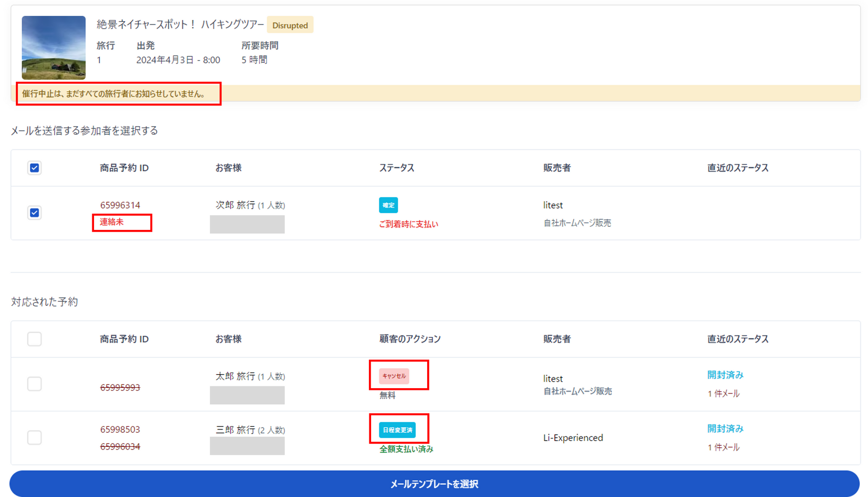This screenshot has width=868, height=497.
Task: Click the Disrupted status badge
Action: (290, 25)
